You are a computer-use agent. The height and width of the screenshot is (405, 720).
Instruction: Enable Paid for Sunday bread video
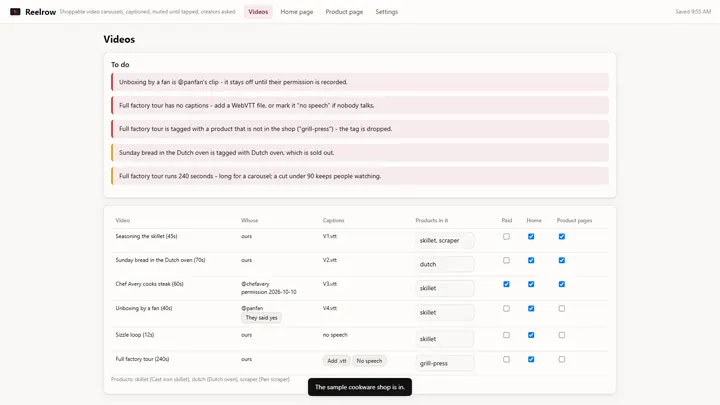point(506,260)
